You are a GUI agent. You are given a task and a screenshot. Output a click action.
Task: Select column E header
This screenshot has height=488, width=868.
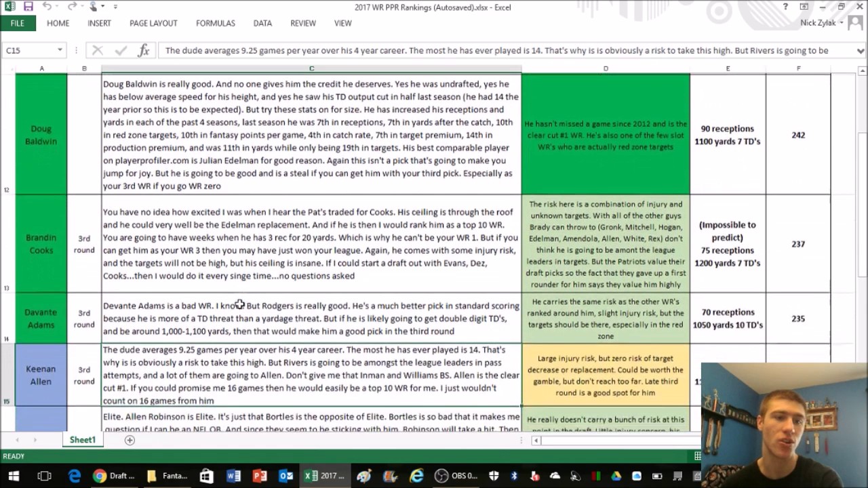728,68
